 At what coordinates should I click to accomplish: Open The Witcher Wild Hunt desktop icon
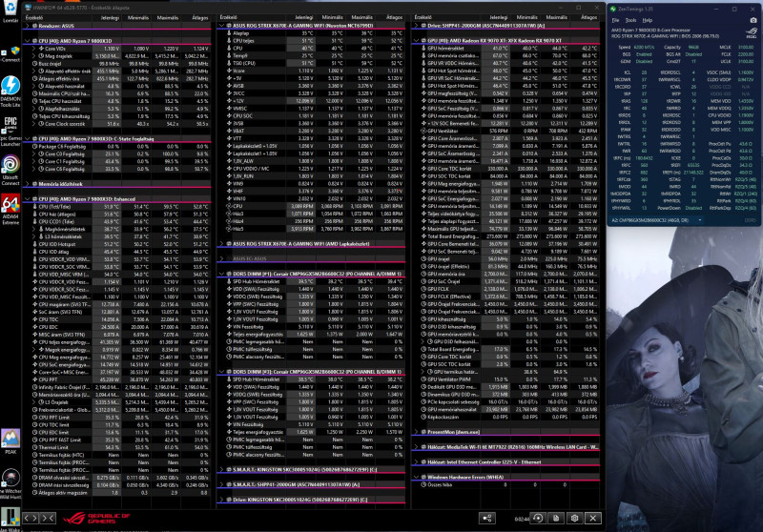[10, 484]
